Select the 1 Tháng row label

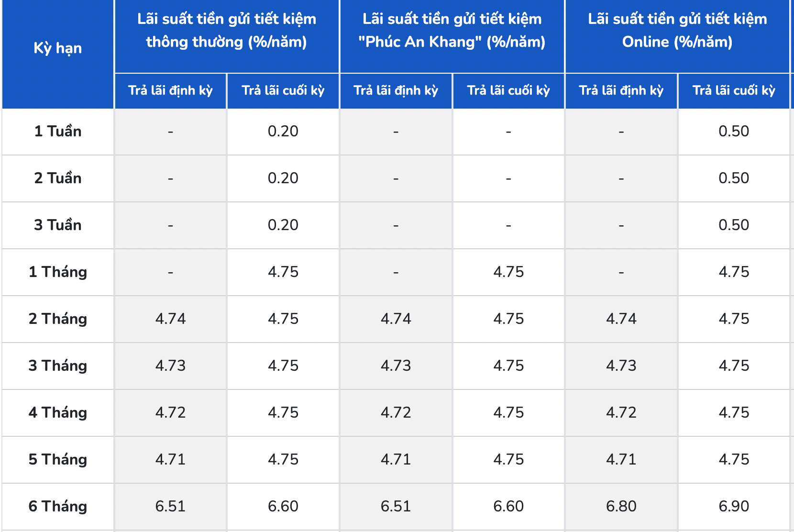[58, 272]
